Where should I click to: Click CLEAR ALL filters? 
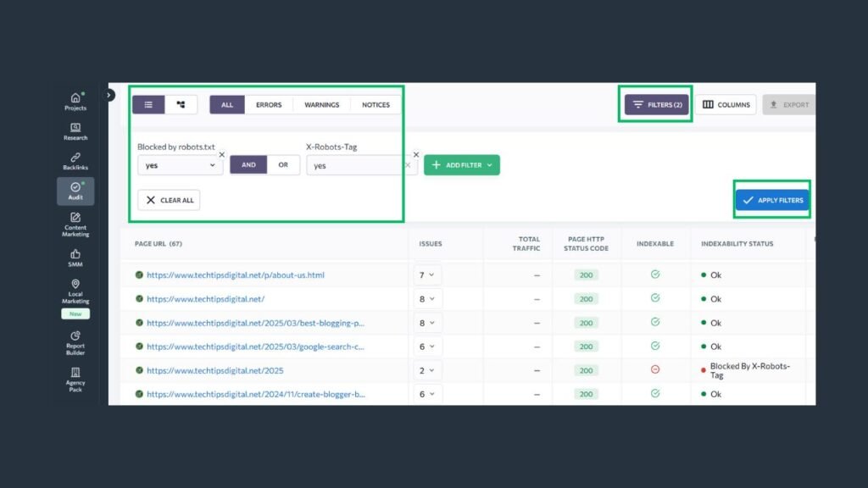point(169,200)
